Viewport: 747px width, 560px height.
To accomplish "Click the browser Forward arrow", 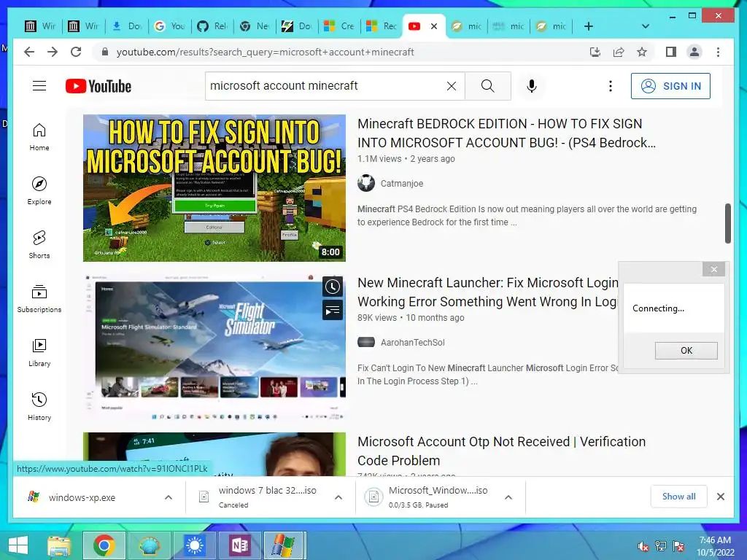I will pos(53,52).
